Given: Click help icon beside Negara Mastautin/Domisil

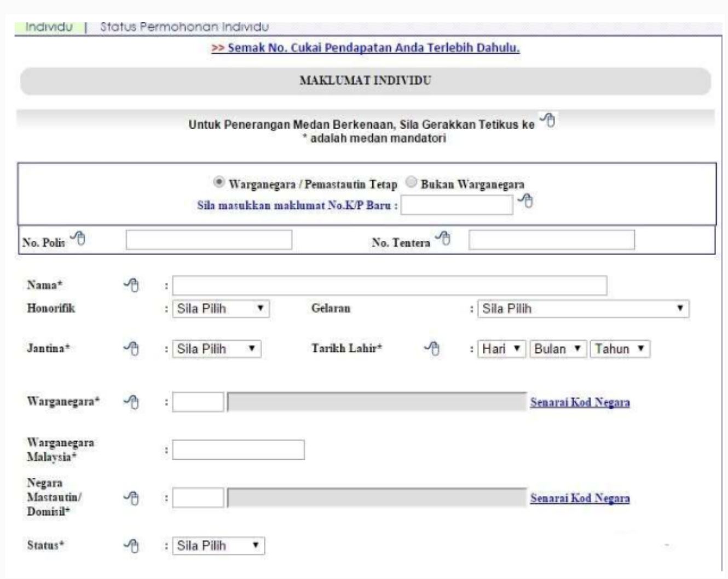Looking at the screenshot, I should [x=131, y=498].
